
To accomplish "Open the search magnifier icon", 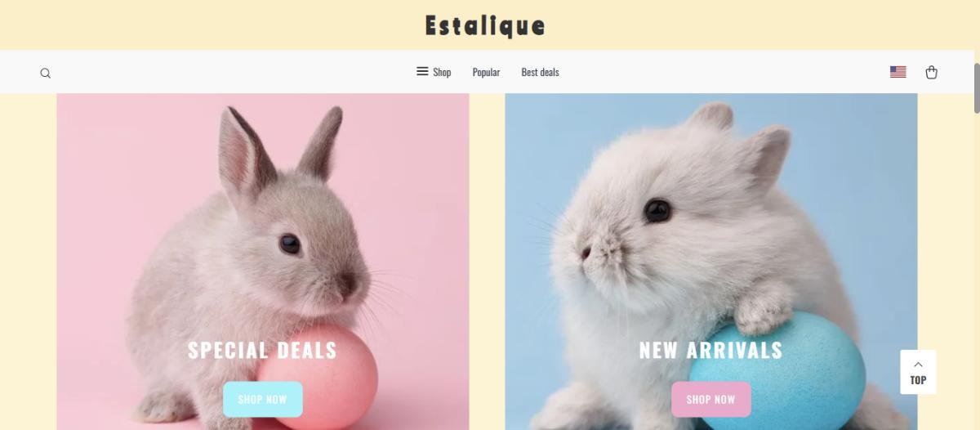I will point(46,73).
